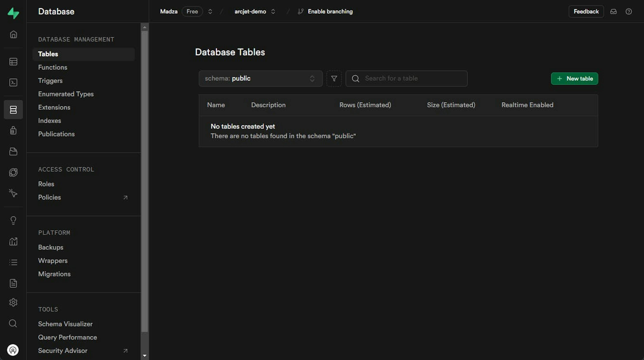
Task: Go to Functions in Database Management
Action: pyautogui.click(x=52, y=67)
